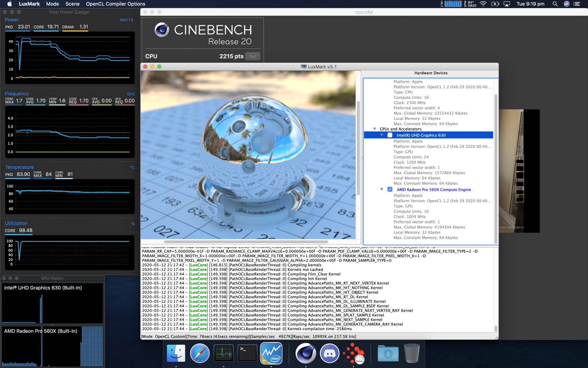This screenshot has height=368, width=588.
Task: Select the AMD Radeon Pro 560X device name link
Action: [433, 190]
